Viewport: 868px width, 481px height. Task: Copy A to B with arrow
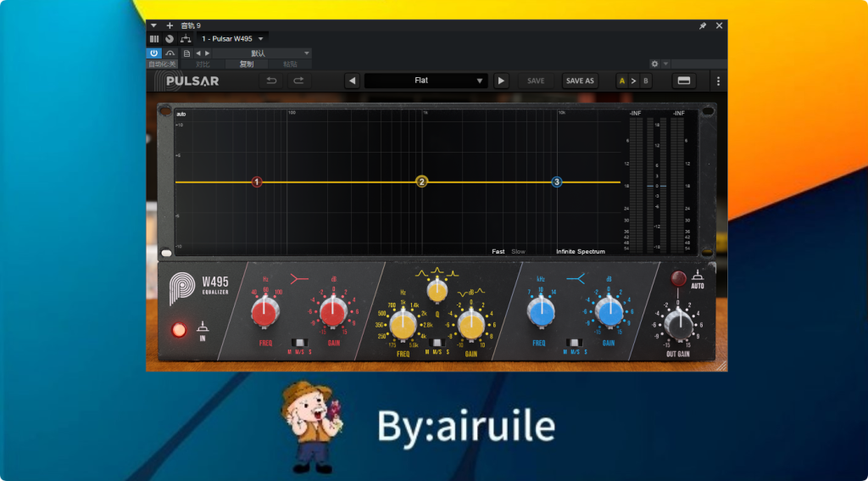[634, 81]
